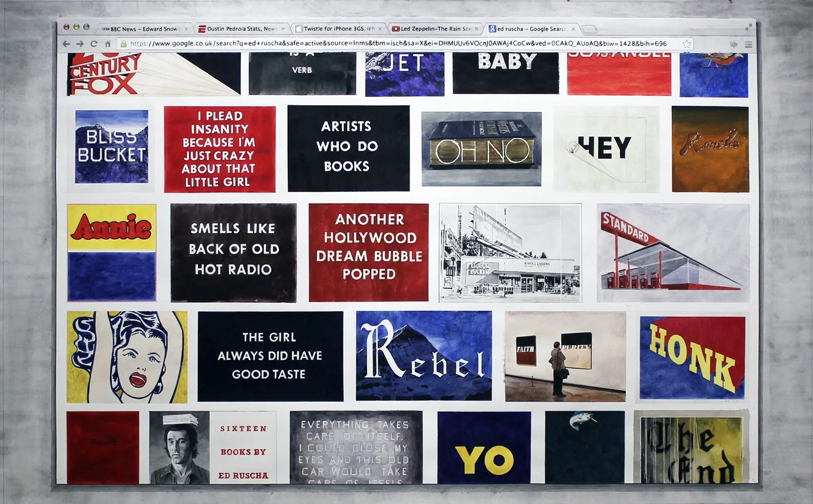Switch to the Twistle for iPhone 3GS tab
The image size is (813, 504).
[338, 29]
